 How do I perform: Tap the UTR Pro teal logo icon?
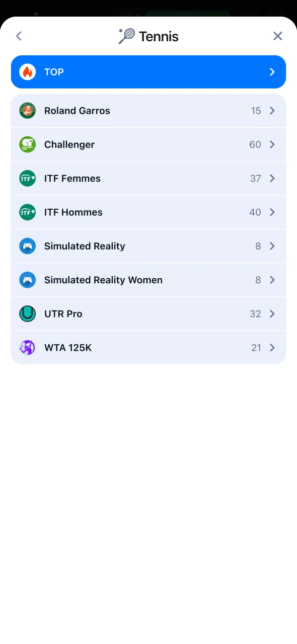pyautogui.click(x=28, y=313)
